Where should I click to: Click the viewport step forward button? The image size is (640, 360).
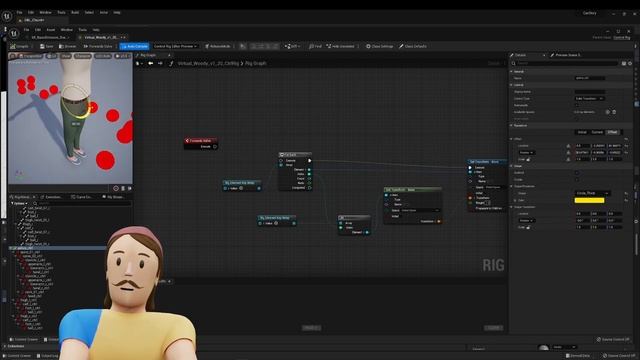pyautogui.click(x=130, y=189)
